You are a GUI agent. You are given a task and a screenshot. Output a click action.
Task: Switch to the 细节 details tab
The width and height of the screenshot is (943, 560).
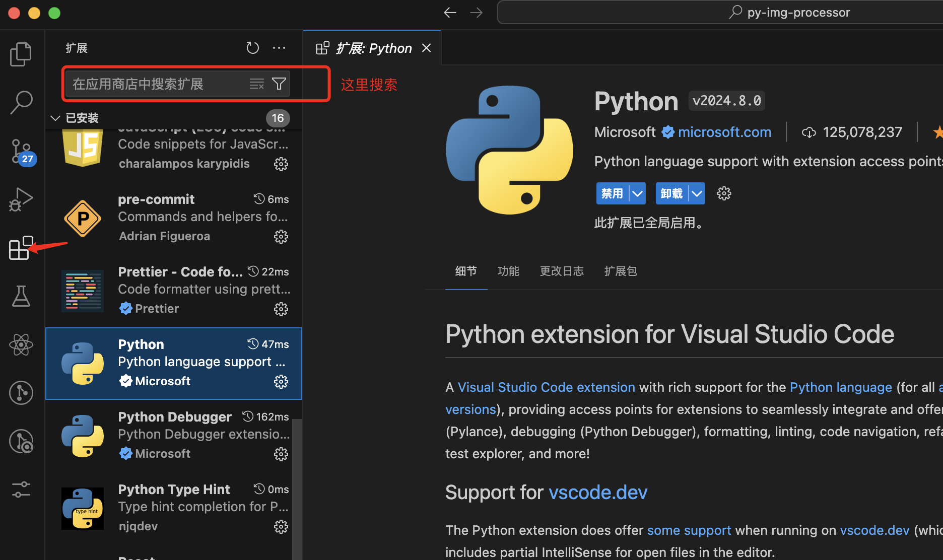466,271
